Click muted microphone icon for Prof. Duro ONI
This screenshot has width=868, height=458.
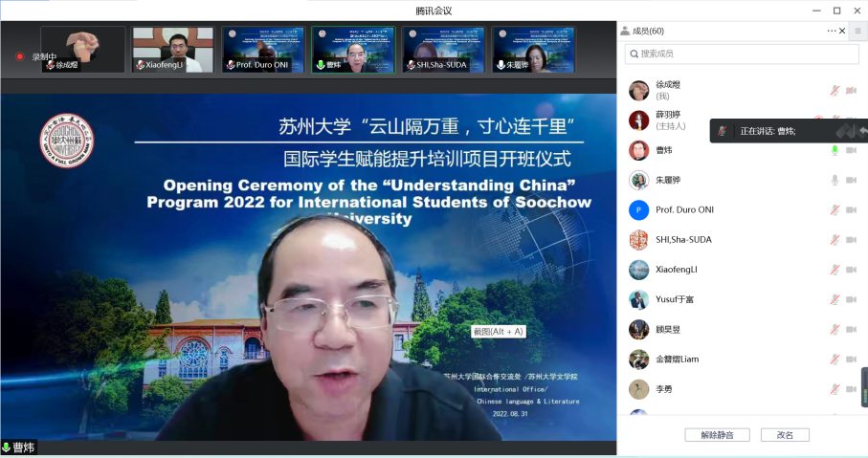point(835,209)
